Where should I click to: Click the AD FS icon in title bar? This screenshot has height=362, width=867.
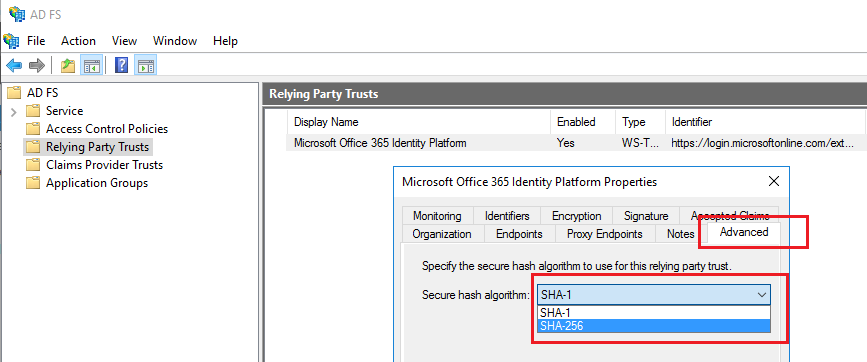pyautogui.click(x=17, y=13)
